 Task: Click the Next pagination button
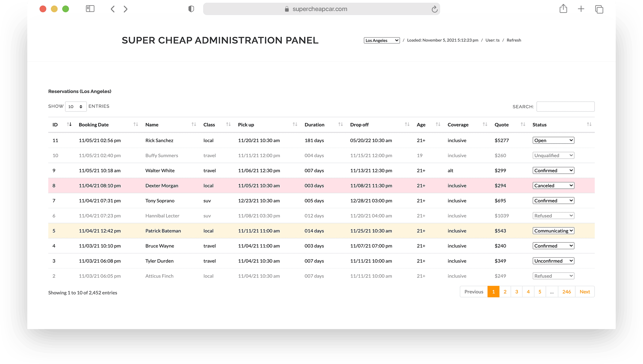(585, 292)
